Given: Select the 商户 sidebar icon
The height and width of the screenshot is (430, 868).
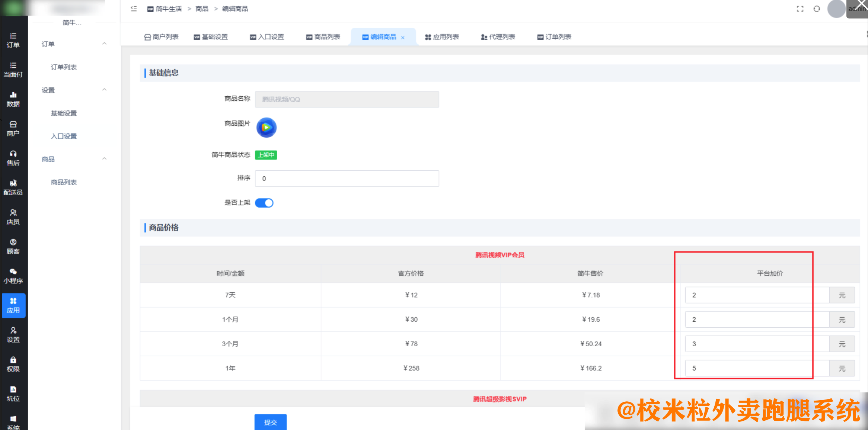Looking at the screenshot, I should pyautogui.click(x=13, y=128).
